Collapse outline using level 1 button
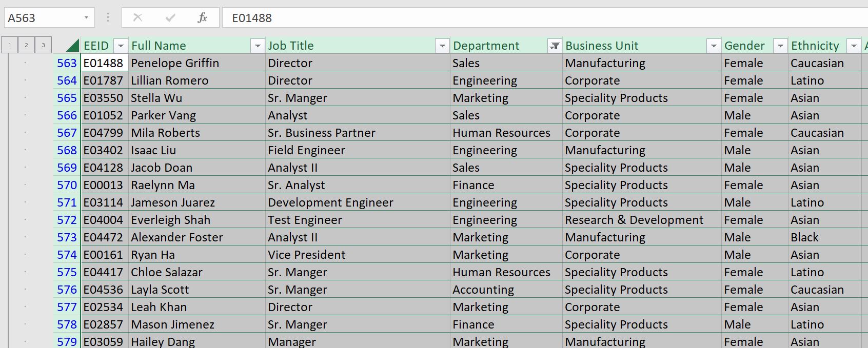The image size is (868, 348). [9, 45]
